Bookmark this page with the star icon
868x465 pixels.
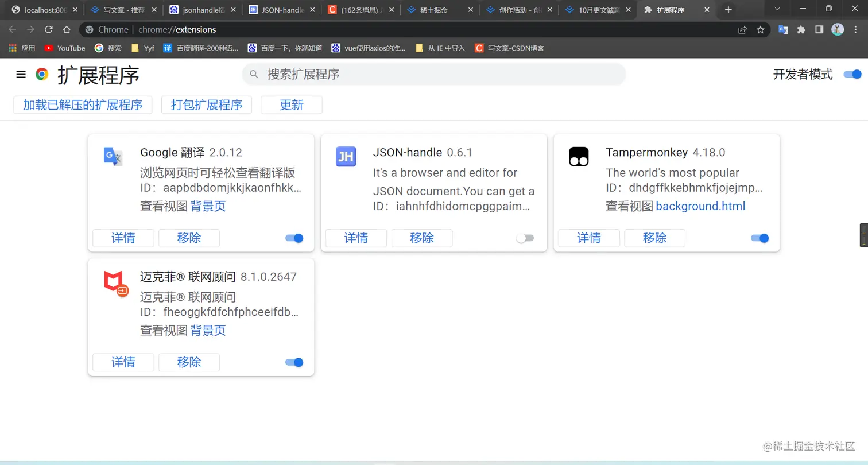point(761,29)
